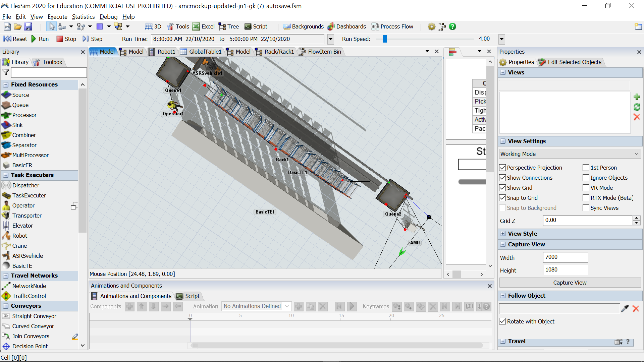The image size is (644, 362).
Task: Click the Capture View button
Action: tap(570, 283)
